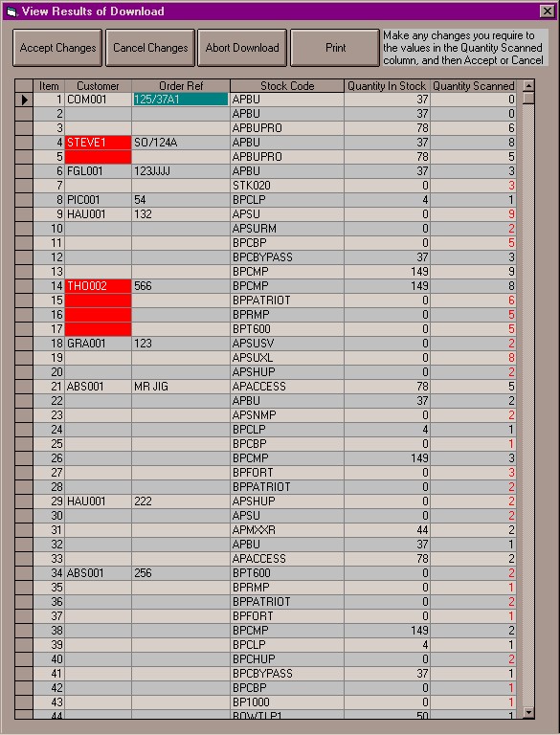The image size is (560, 735).
Task: Select the STK020 stock code cell
Action: [x=287, y=186]
